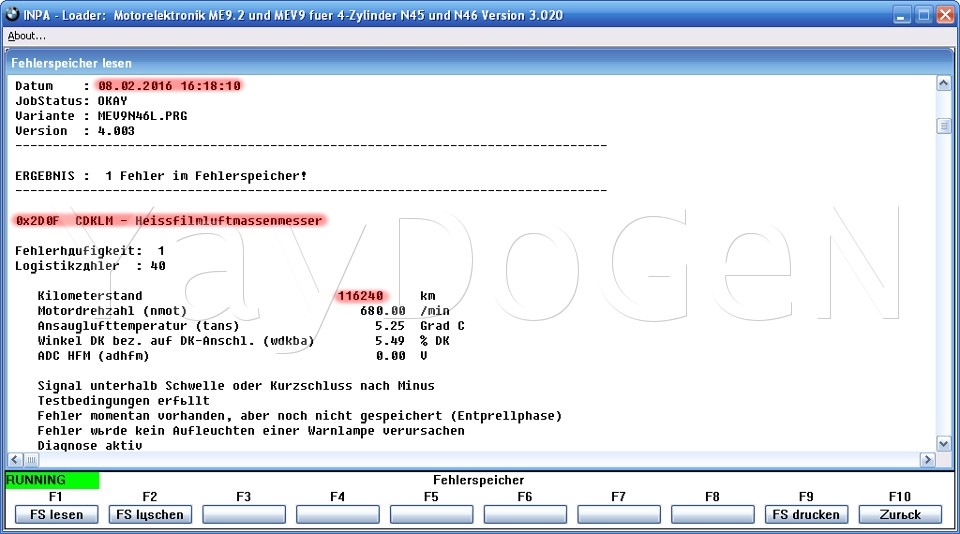Click the horizontal scrollbar left arrow

coord(15,459)
